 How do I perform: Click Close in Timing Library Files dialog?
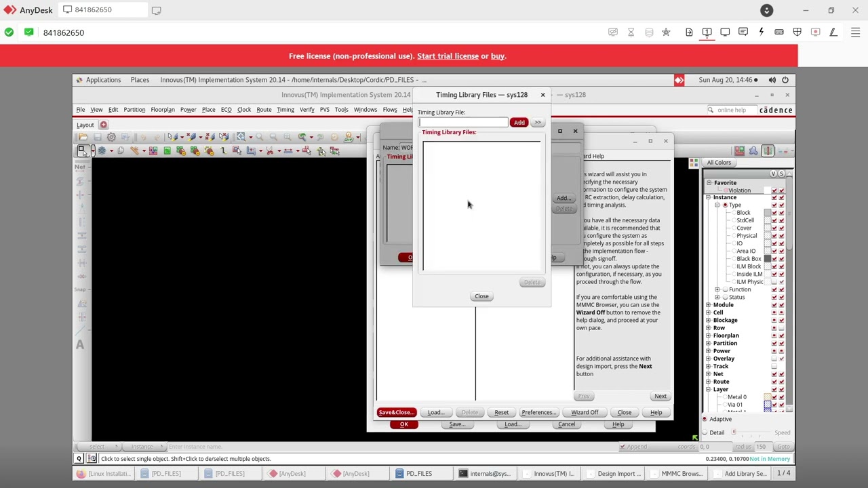pos(481,296)
